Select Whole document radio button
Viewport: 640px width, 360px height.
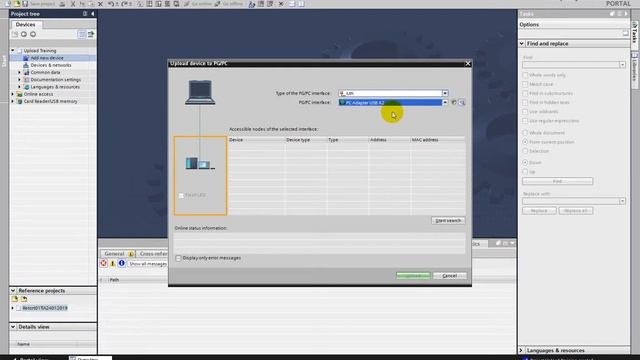pyautogui.click(x=525, y=133)
